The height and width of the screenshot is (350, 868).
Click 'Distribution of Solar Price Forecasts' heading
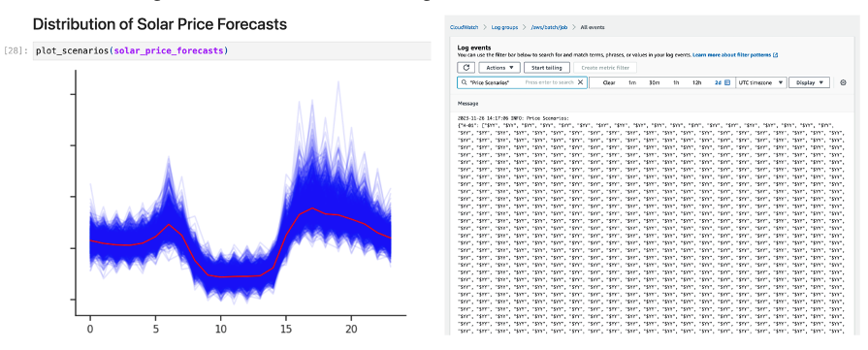pyautogui.click(x=160, y=24)
